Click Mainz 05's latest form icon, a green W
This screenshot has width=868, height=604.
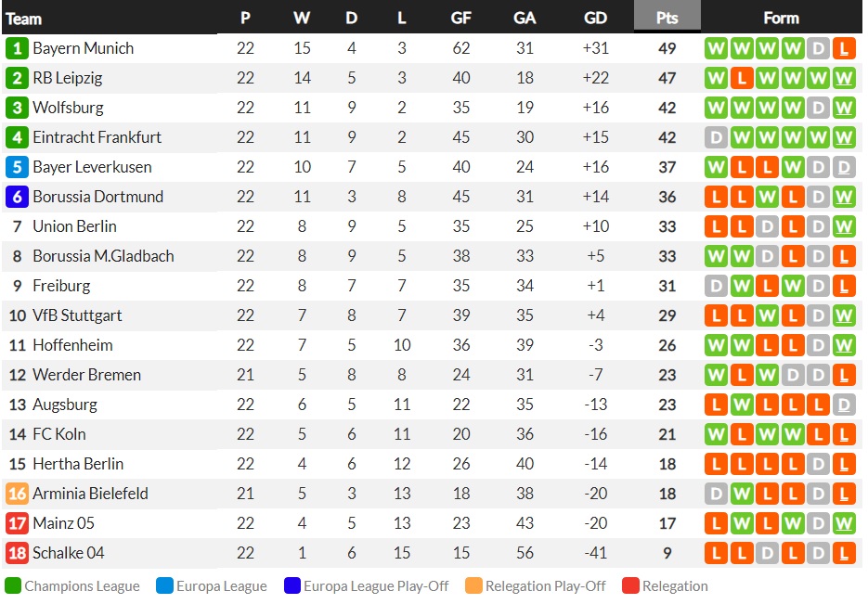844,523
